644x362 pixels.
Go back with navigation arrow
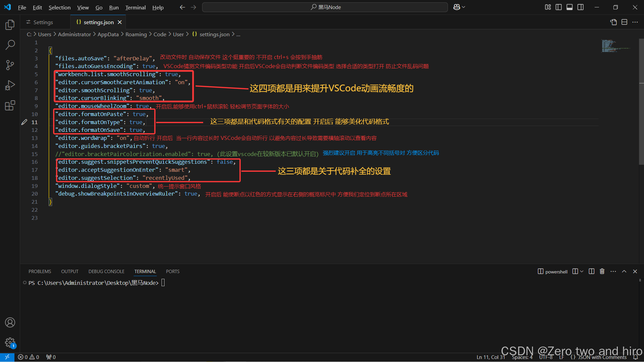(182, 7)
